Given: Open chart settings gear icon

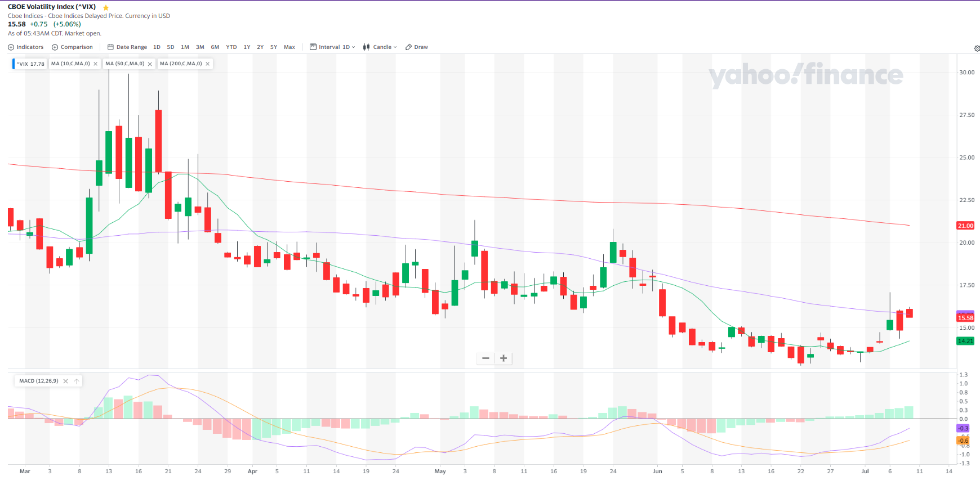Looking at the screenshot, I should point(977,48).
